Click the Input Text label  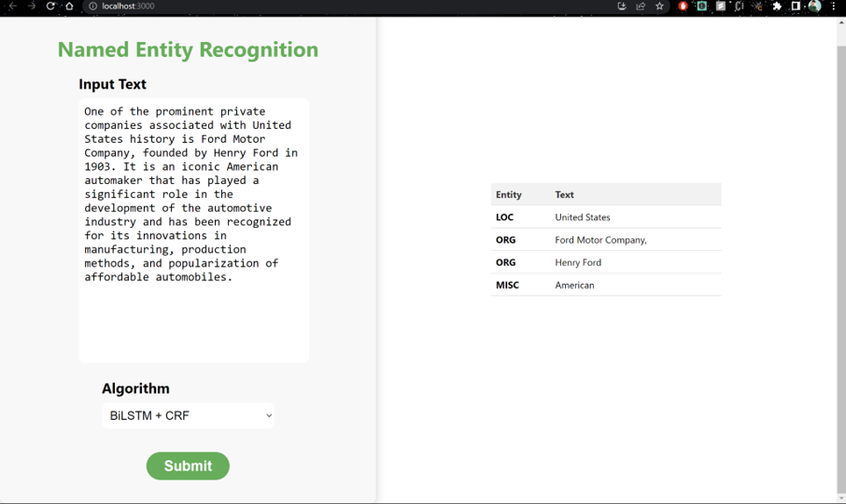(x=112, y=84)
